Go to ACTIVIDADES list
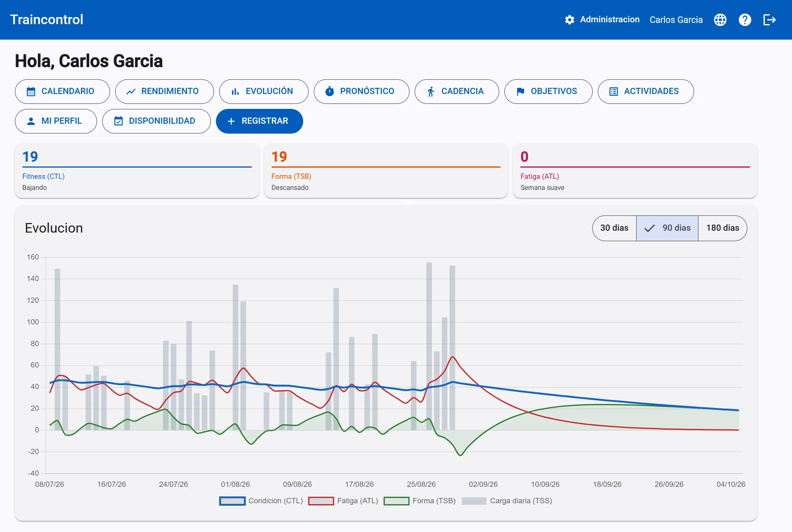Image resolution: width=792 pixels, height=532 pixels. pyautogui.click(x=645, y=92)
